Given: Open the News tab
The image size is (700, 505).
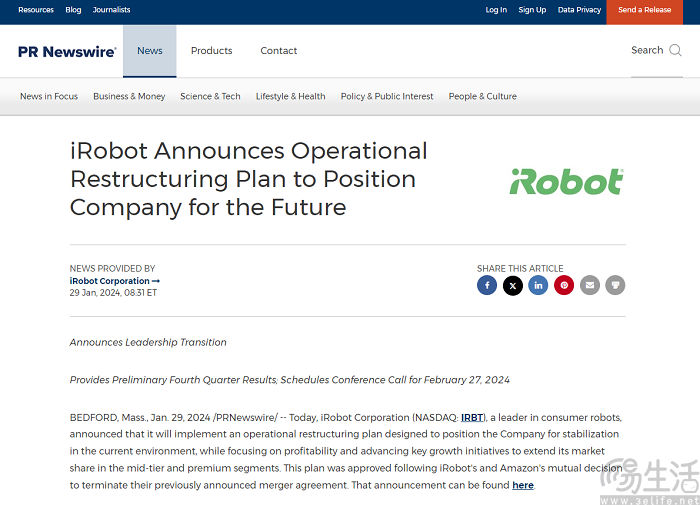Looking at the screenshot, I should pyautogui.click(x=150, y=51).
